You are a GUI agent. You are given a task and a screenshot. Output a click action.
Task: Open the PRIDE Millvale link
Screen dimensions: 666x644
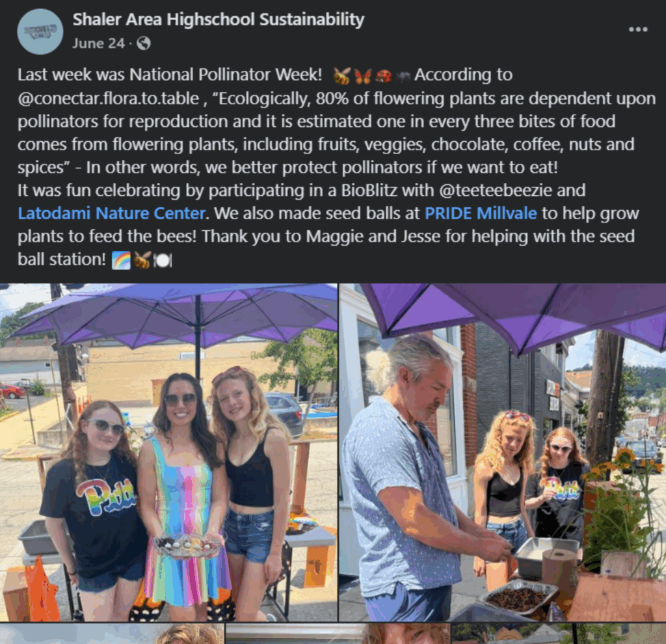[x=481, y=213]
